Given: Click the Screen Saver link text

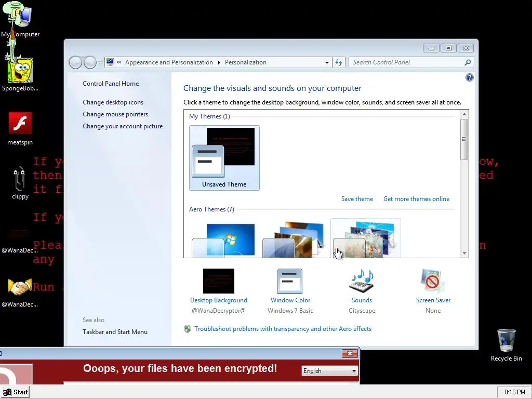Looking at the screenshot, I should [x=433, y=300].
